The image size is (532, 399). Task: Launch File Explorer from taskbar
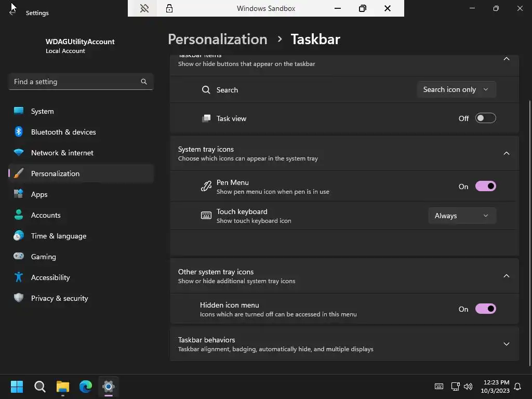63,387
